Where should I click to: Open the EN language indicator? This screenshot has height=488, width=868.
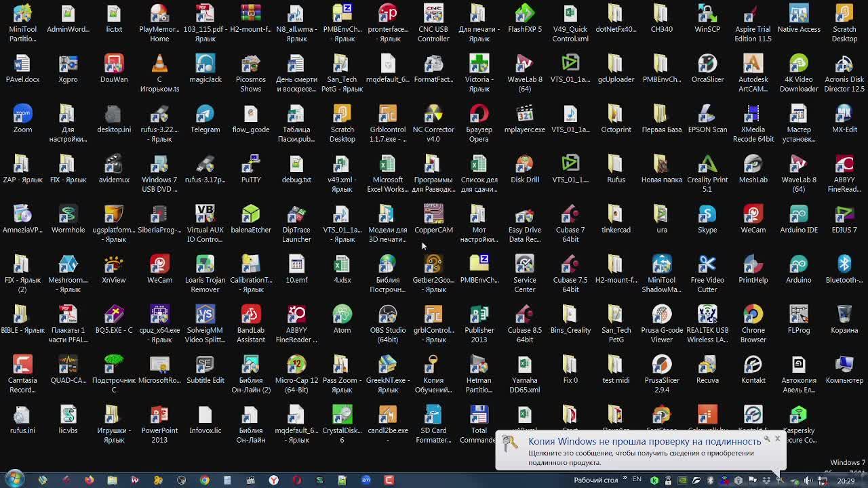tap(637, 480)
